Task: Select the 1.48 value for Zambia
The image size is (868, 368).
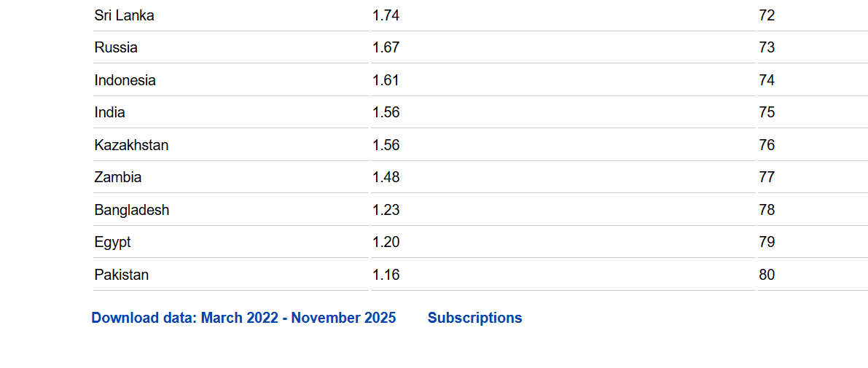Action: click(386, 177)
